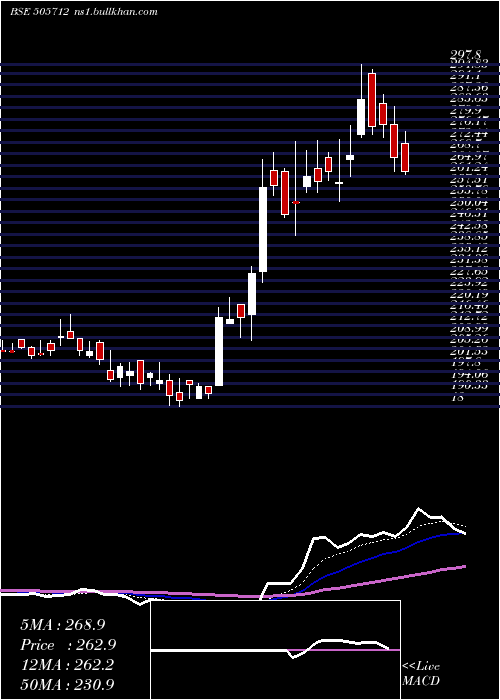Click the 227.65 price axis label
The image size is (500, 700).
470,271
